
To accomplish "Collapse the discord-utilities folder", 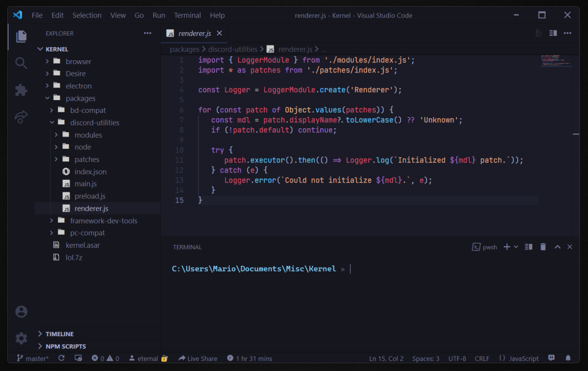I will 97,123.
